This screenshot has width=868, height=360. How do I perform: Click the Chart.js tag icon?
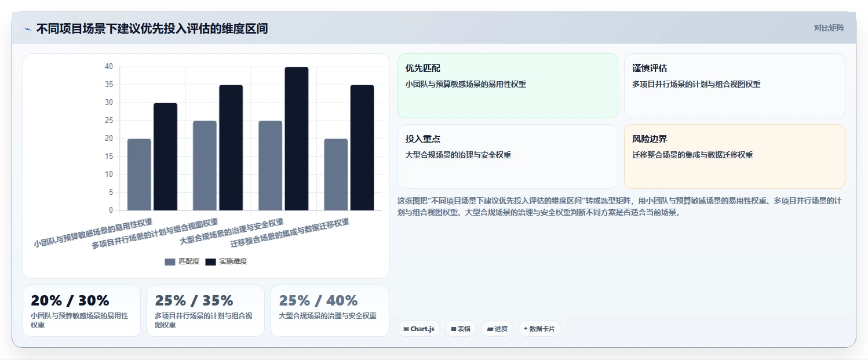(406, 329)
